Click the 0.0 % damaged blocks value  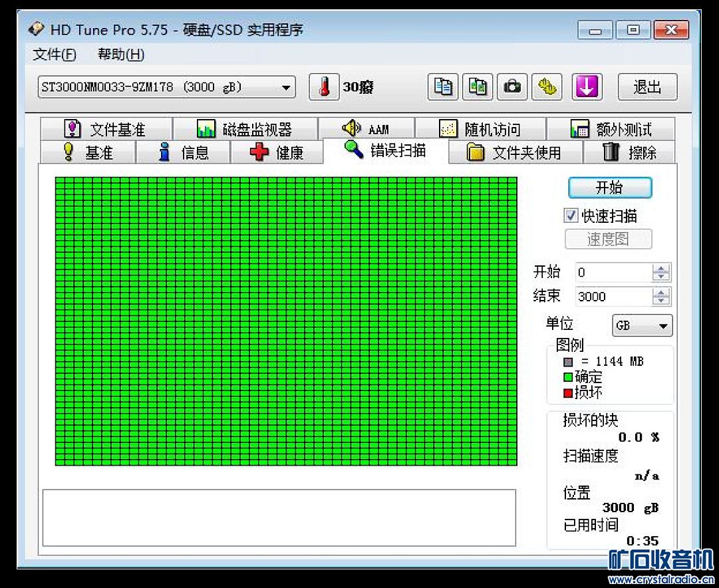click(639, 437)
